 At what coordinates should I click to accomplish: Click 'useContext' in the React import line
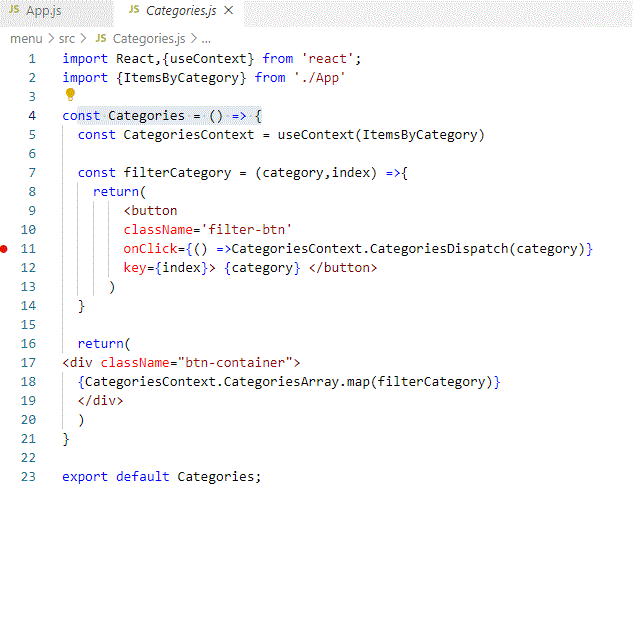[x=208, y=59]
